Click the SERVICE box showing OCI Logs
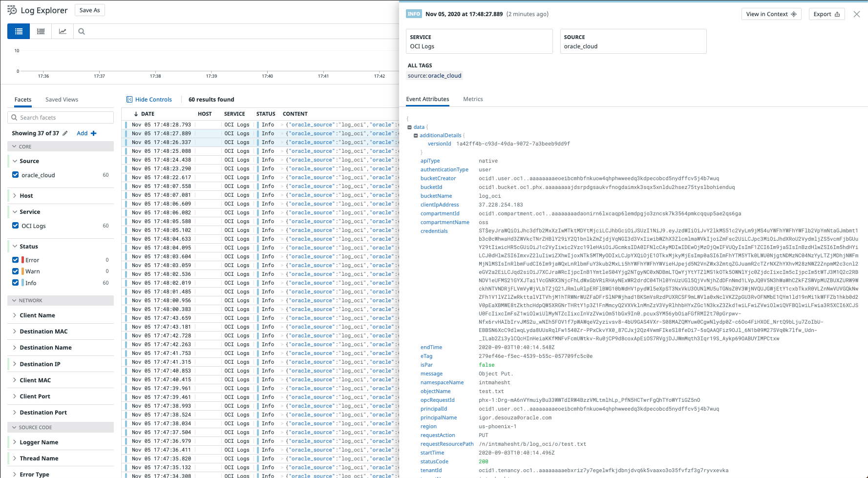 click(479, 42)
